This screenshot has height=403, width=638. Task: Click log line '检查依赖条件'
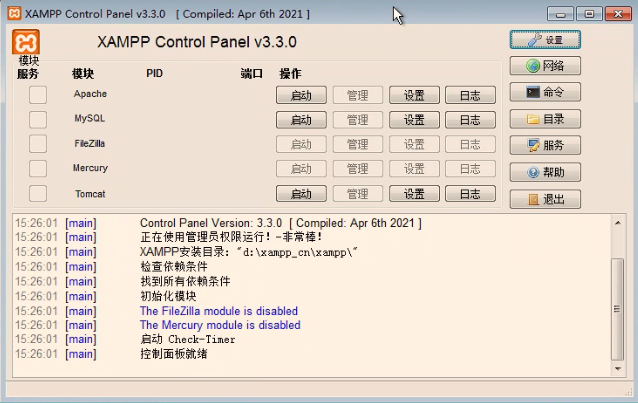174,267
